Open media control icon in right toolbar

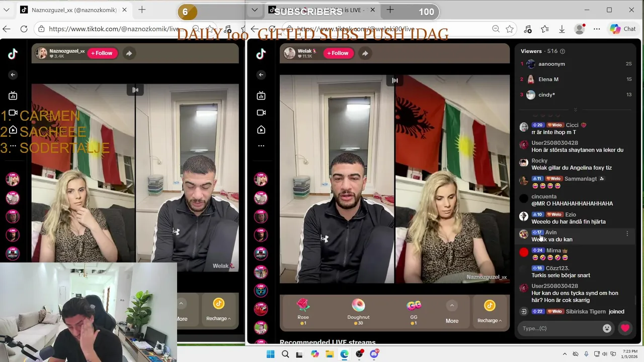[x=528, y=29]
